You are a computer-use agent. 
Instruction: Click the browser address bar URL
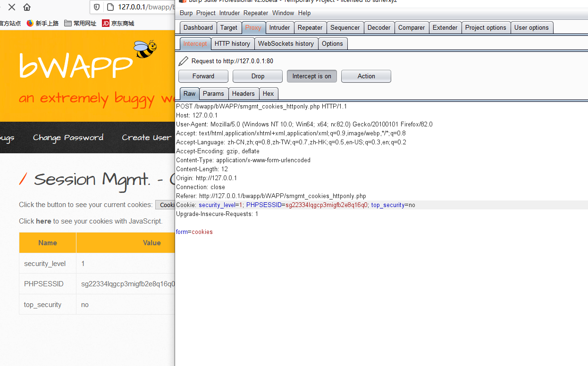[146, 7]
